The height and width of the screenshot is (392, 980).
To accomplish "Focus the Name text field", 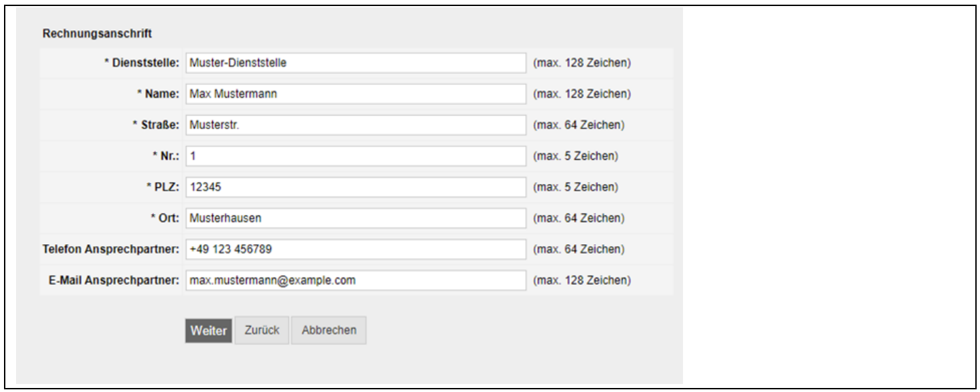I will click(355, 94).
